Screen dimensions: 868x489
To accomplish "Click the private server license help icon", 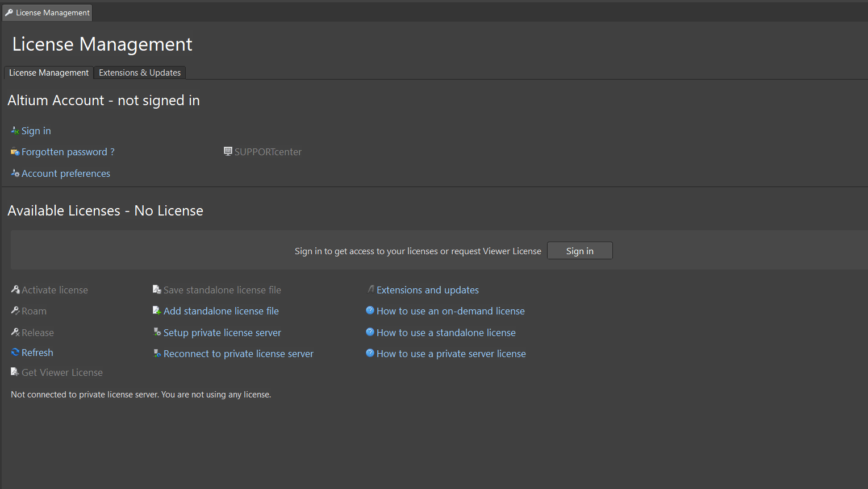I will (370, 354).
